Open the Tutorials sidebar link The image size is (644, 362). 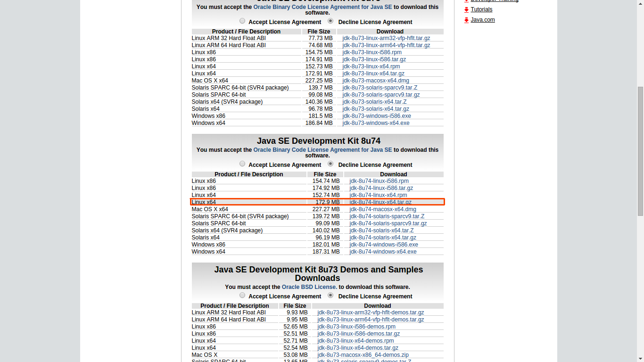pos(481,9)
